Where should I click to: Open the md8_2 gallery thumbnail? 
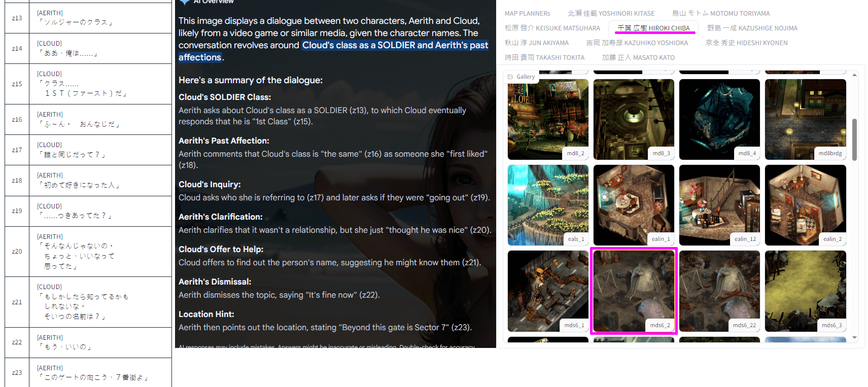click(548, 119)
